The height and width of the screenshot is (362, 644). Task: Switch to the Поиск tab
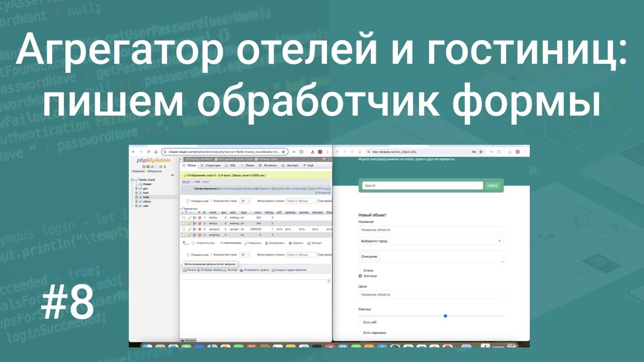247,165
